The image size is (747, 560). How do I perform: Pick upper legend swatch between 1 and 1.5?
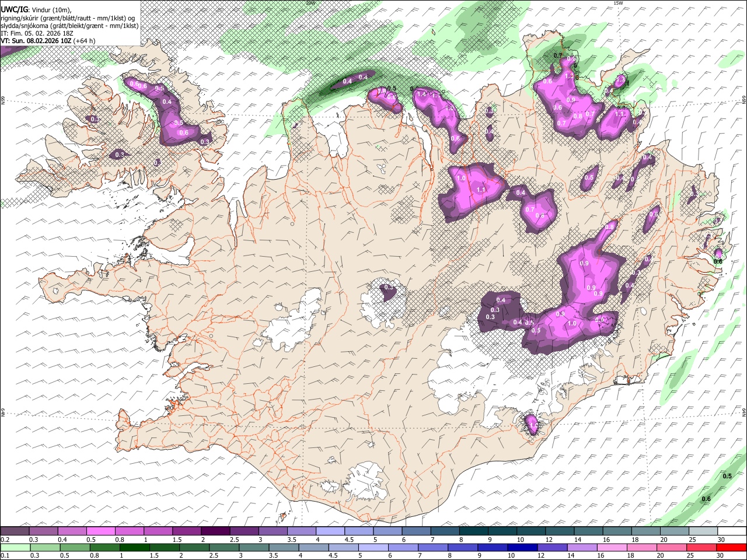point(158,531)
